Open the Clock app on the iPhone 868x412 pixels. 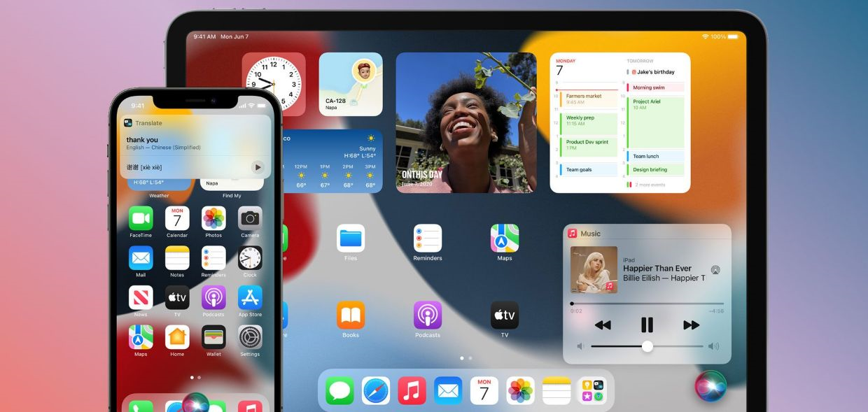(x=250, y=258)
